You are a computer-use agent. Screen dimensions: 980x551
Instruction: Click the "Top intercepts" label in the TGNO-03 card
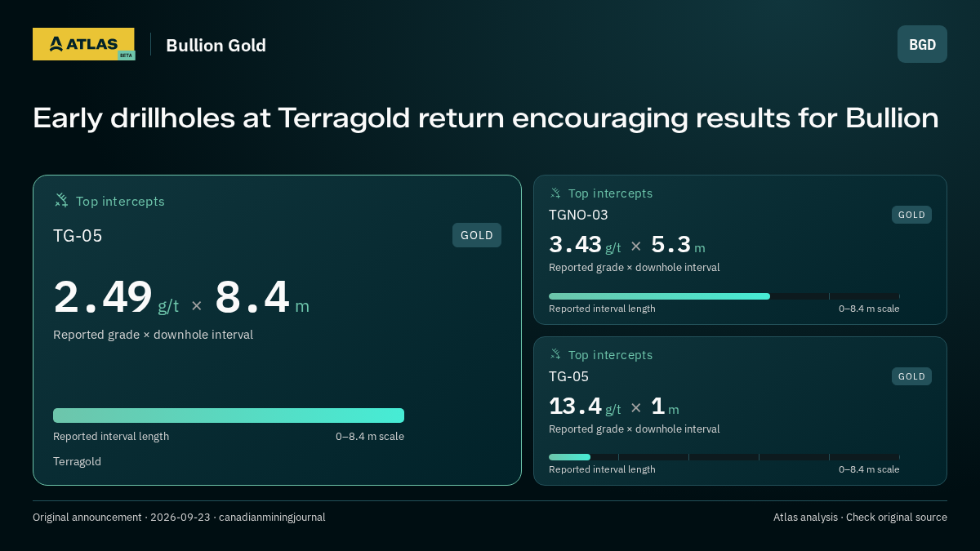click(x=610, y=193)
